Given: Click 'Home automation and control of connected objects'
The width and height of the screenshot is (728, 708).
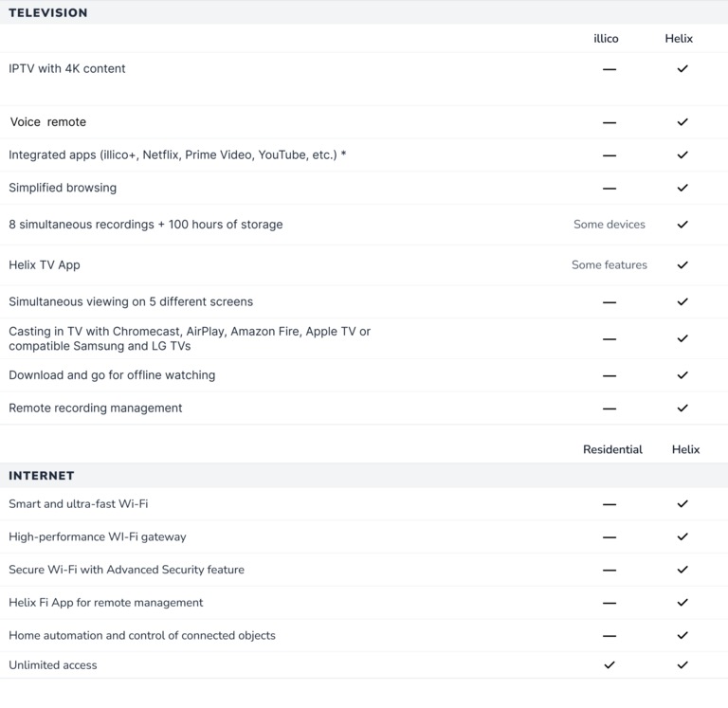Looking at the screenshot, I should (142, 636).
